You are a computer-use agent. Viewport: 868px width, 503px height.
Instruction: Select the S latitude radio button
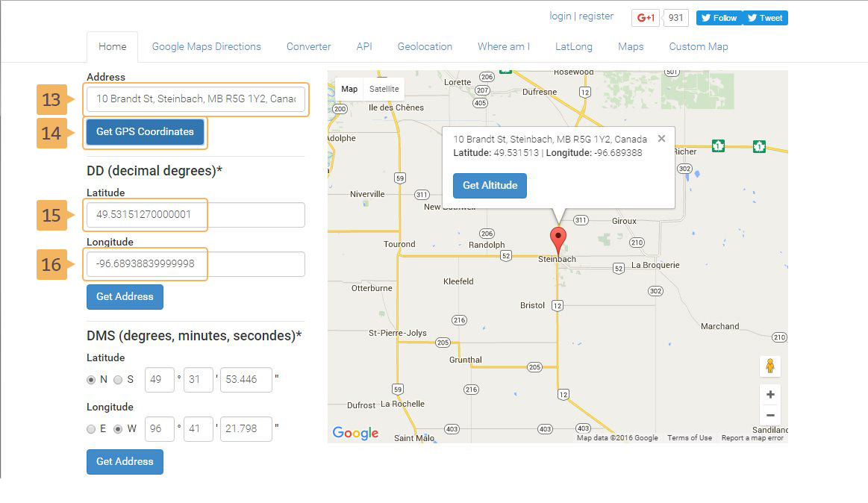point(118,379)
